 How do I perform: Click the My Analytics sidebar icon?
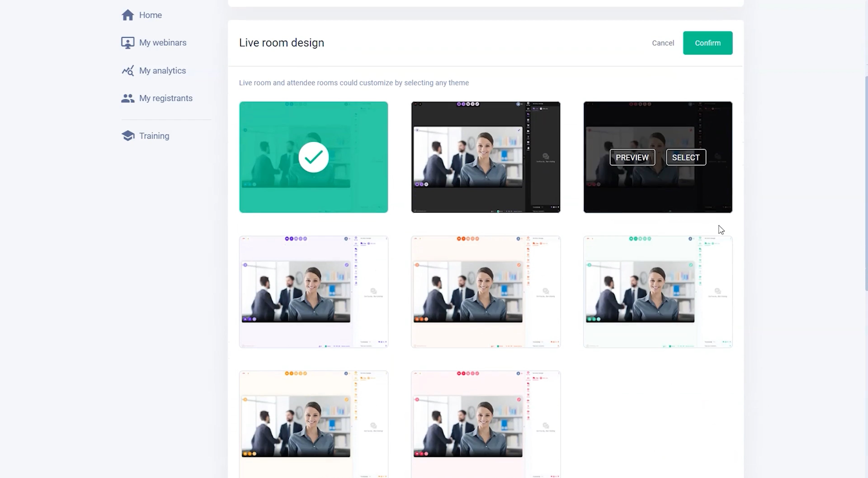pyautogui.click(x=127, y=71)
